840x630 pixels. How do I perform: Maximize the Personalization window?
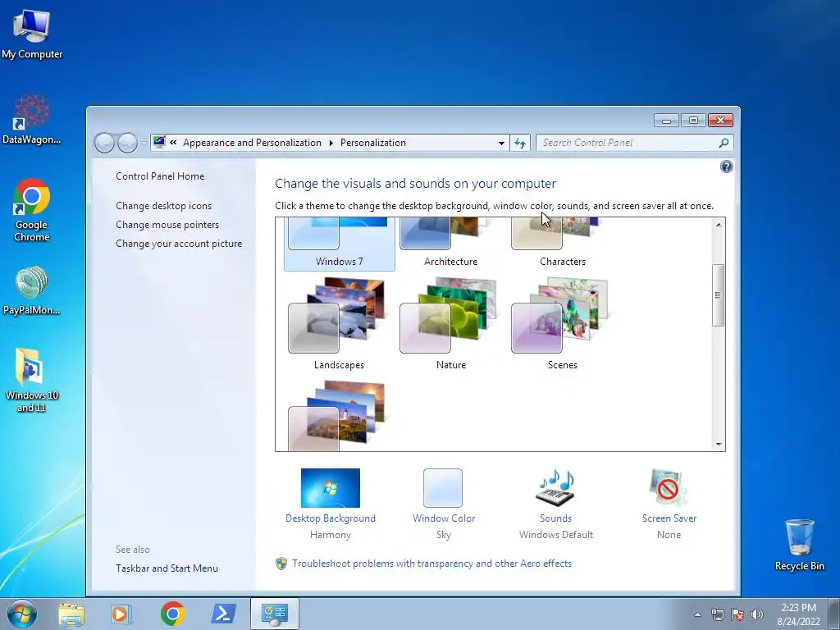click(x=693, y=121)
